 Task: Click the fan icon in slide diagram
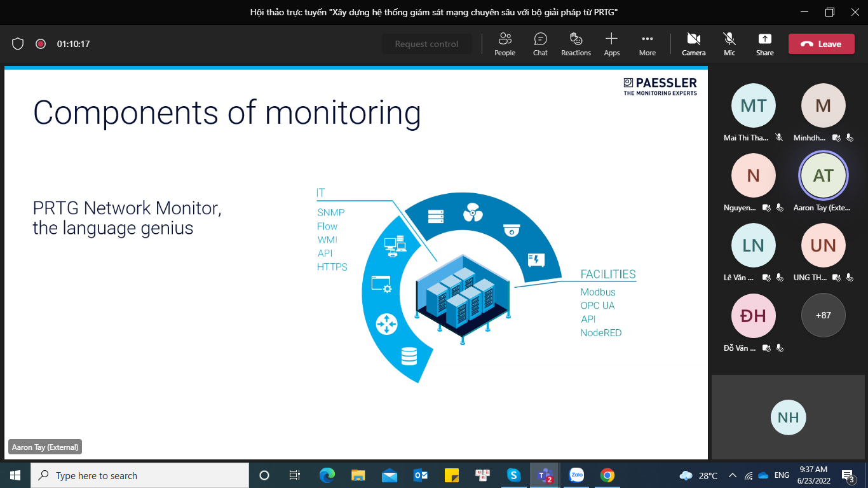(473, 212)
